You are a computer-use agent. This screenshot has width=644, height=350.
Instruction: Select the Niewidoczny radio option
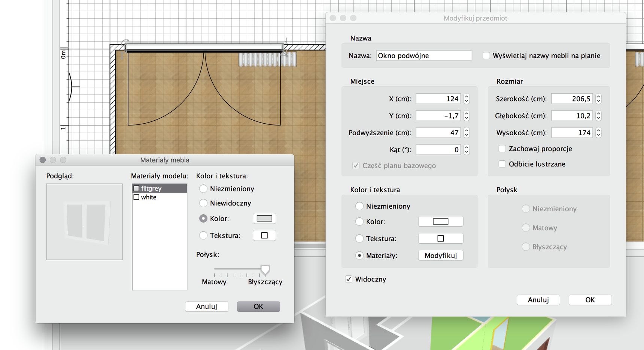tap(203, 203)
